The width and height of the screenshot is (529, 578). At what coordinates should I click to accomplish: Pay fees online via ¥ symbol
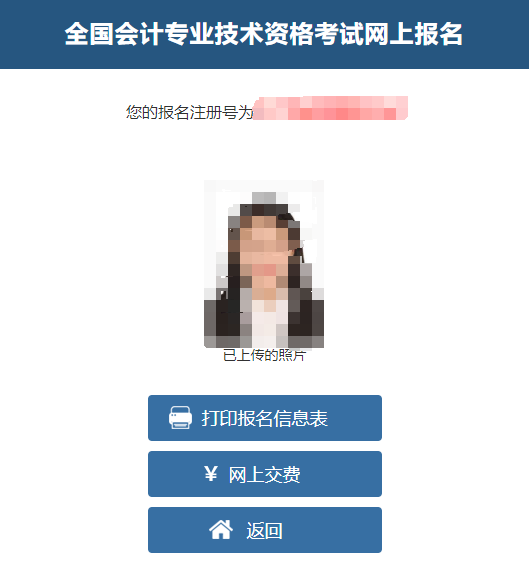click(210, 474)
